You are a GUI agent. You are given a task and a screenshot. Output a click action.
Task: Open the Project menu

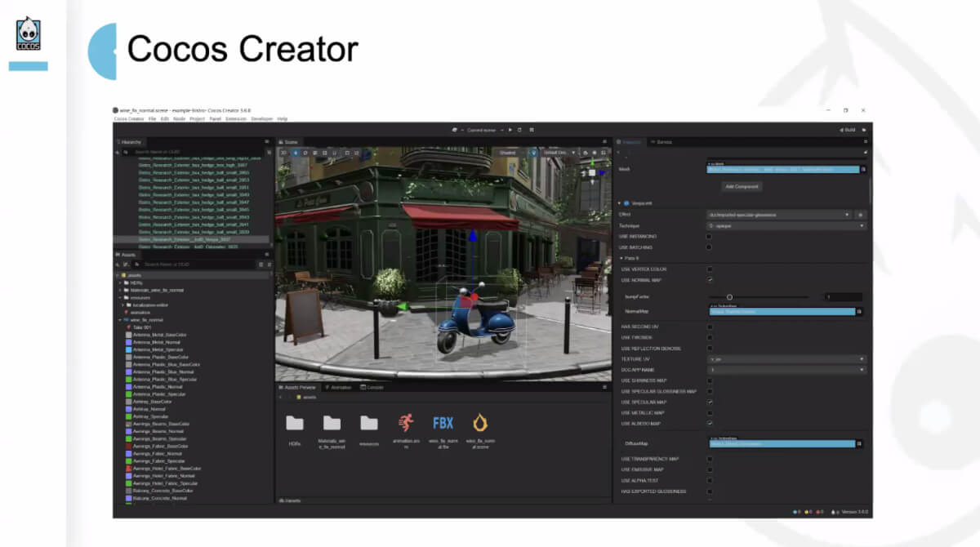(197, 119)
